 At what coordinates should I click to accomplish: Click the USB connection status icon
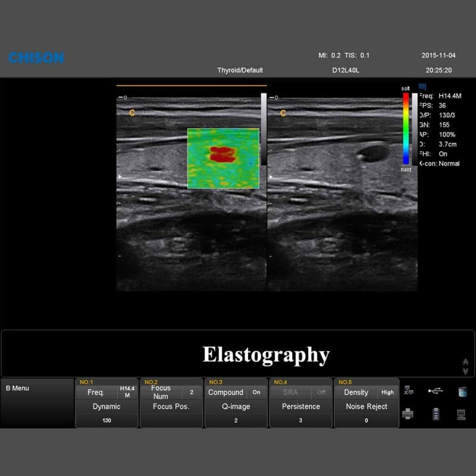(434, 391)
